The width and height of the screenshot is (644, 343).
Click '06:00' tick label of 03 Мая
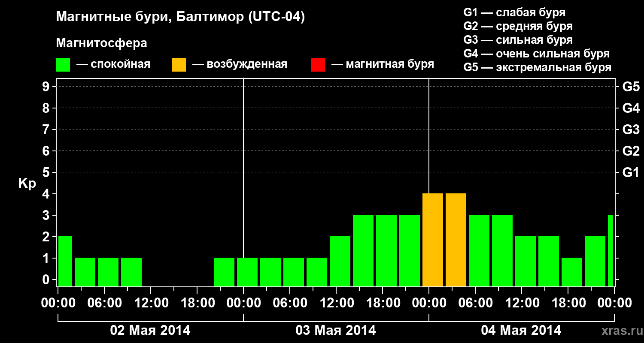coord(290,303)
